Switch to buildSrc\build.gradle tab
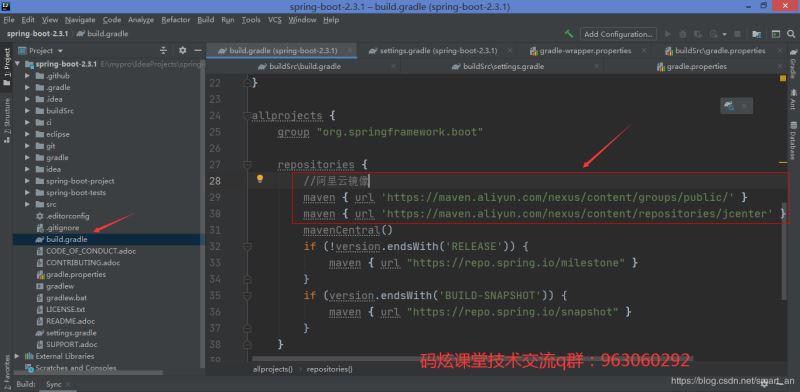This screenshot has height=392, width=800. pyautogui.click(x=305, y=66)
